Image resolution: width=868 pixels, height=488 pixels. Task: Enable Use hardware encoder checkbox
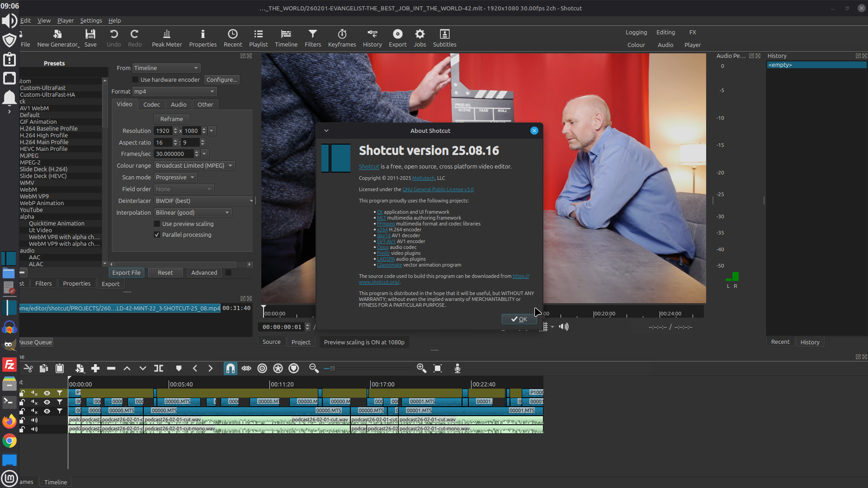pyautogui.click(x=135, y=80)
